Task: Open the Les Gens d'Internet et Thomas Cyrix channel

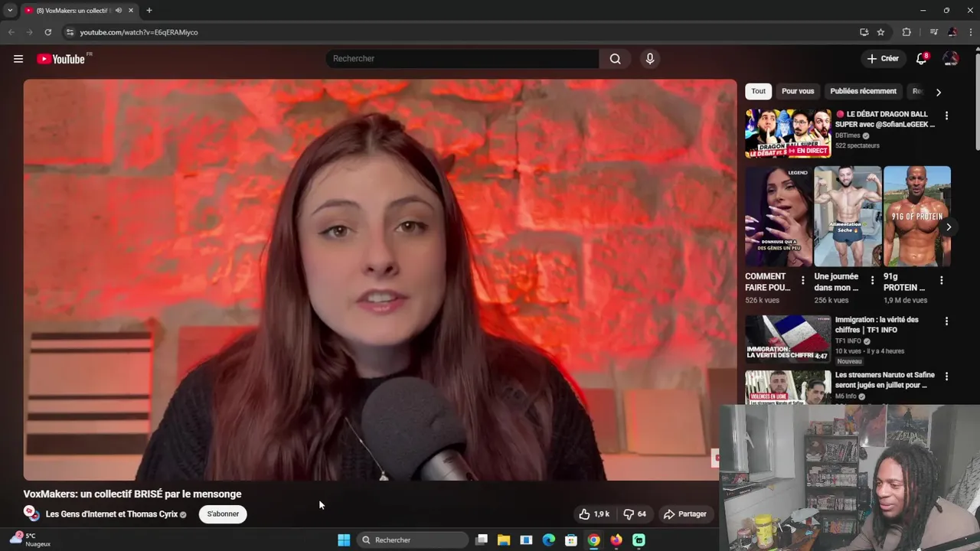Action: pos(112,514)
